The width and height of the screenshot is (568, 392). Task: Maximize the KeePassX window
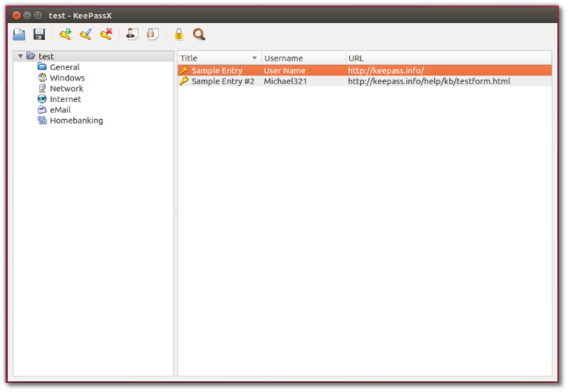tap(38, 16)
